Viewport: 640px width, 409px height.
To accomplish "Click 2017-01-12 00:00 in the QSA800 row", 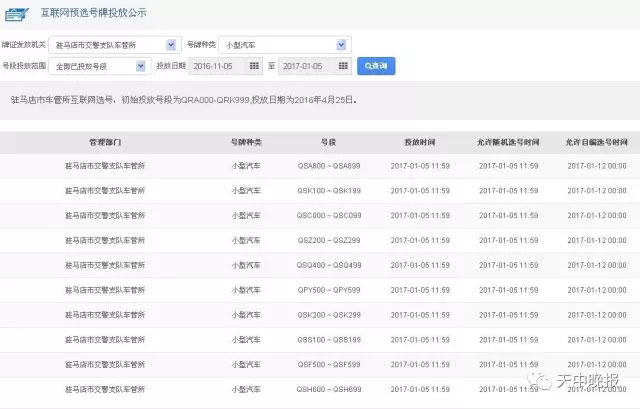I will click(x=597, y=166).
